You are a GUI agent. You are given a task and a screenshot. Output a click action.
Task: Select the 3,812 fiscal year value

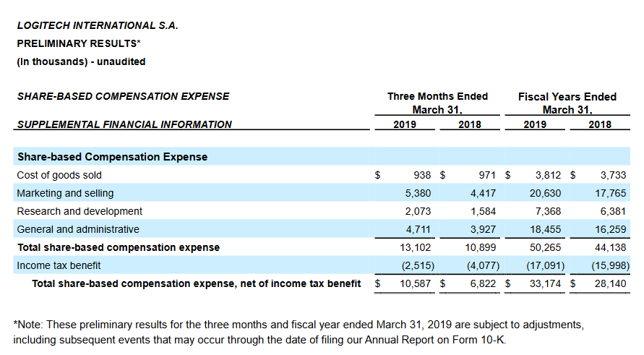[x=548, y=175]
